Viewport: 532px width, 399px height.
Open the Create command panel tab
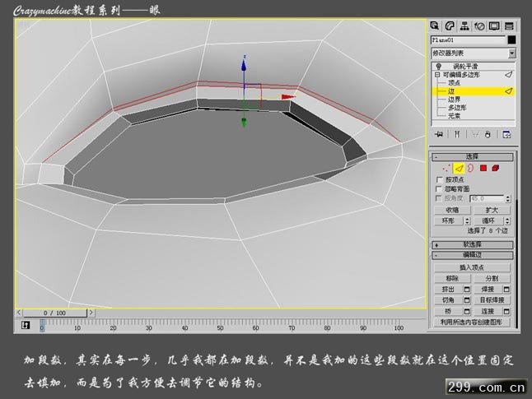(x=435, y=26)
